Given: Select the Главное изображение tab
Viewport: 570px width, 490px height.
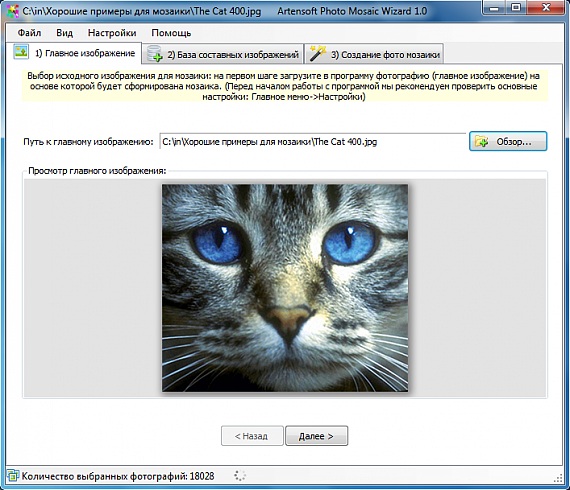Looking at the screenshot, I should coord(74,53).
